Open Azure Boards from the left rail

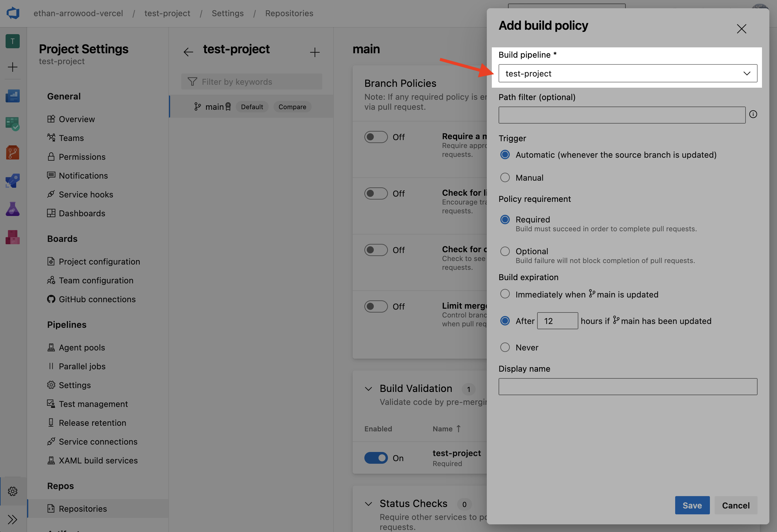click(x=12, y=124)
